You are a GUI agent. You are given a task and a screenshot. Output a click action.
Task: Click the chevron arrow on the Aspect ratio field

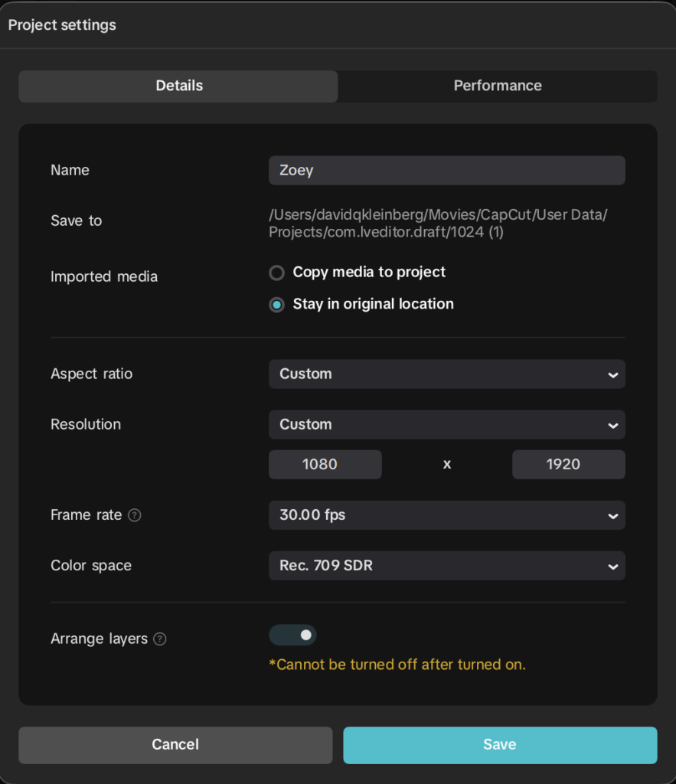pos(612,374)
